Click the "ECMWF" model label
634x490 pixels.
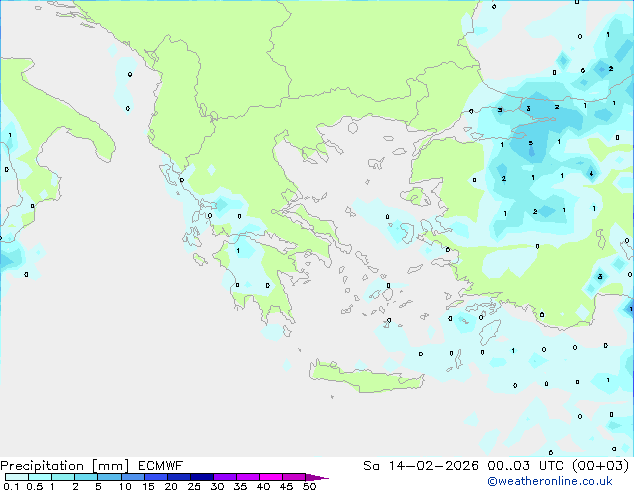(161, 466)
